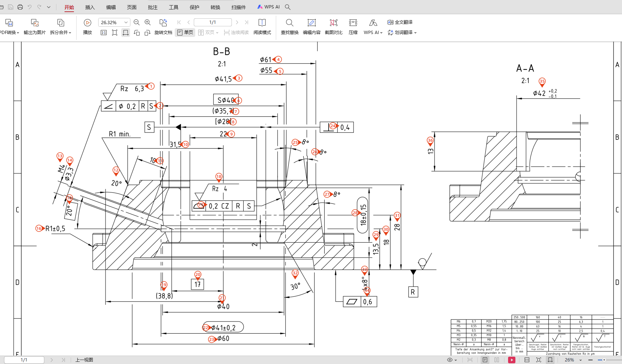Image resolution: width=622 pixels, height=364 pixels.
Task: Open the 26.32% zoom level dropdown
Action: pyautogui.click(x=126, y=22)
